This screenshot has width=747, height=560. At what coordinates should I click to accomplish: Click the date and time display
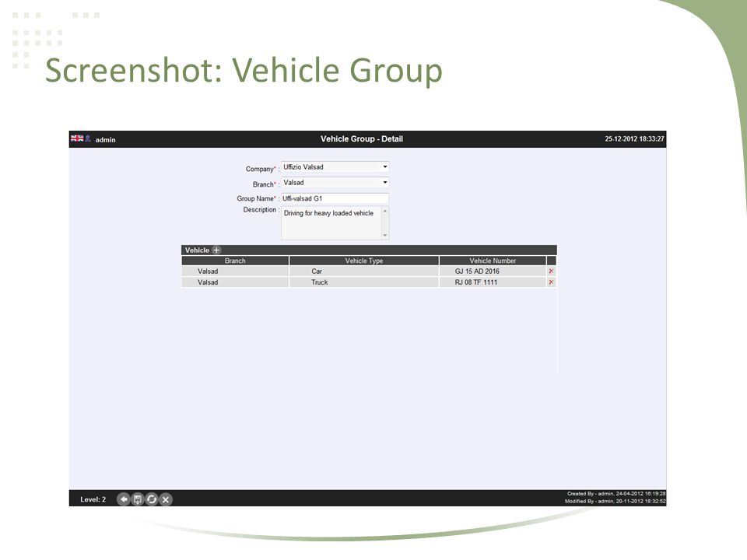[x=634, y=138]
